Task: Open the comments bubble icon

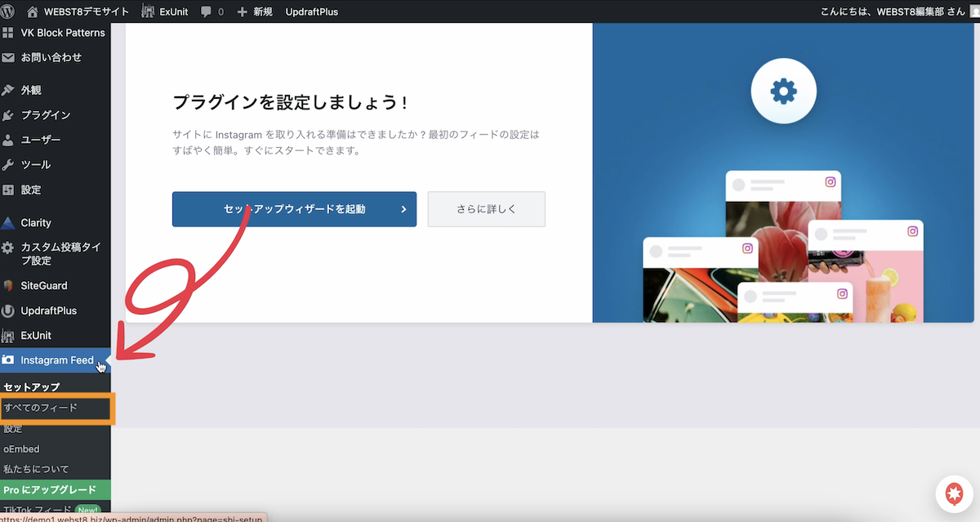Action: [207, 11]
